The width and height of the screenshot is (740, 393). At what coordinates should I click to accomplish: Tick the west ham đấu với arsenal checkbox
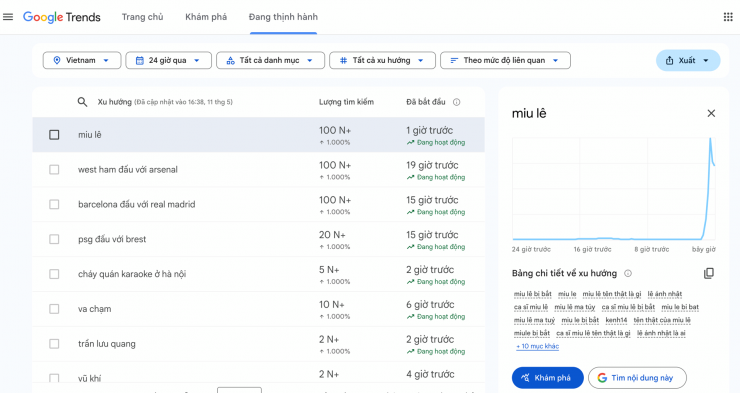tap(54, 169)
